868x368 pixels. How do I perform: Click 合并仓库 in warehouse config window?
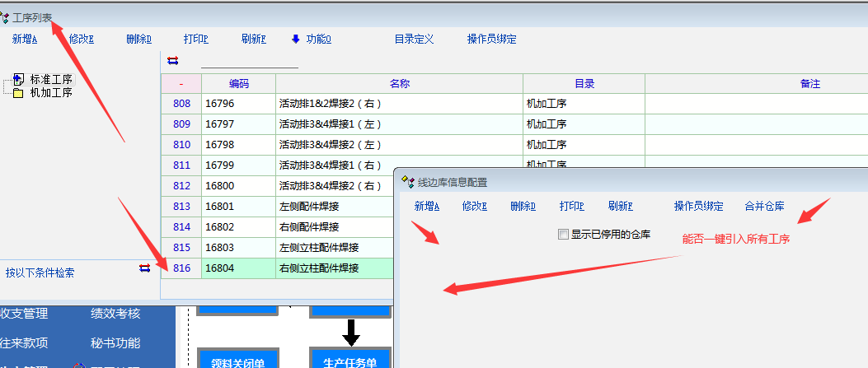pos(764,206)
